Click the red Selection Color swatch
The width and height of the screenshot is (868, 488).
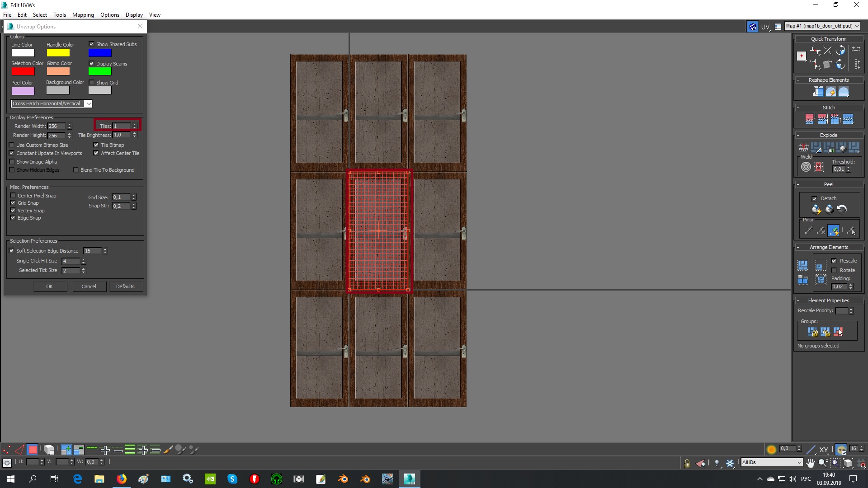[x=23, y=71]
